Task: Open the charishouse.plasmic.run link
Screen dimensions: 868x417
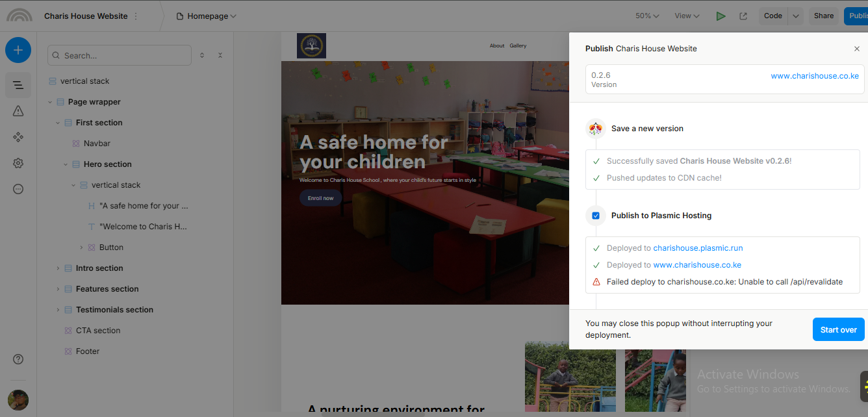Action: point(698,248)
